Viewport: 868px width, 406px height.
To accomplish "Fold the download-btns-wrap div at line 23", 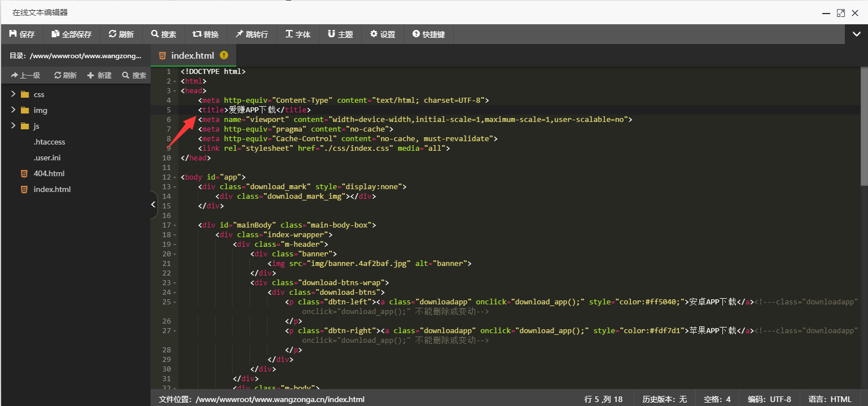I will pyautogui.click(x=175, y=283).
